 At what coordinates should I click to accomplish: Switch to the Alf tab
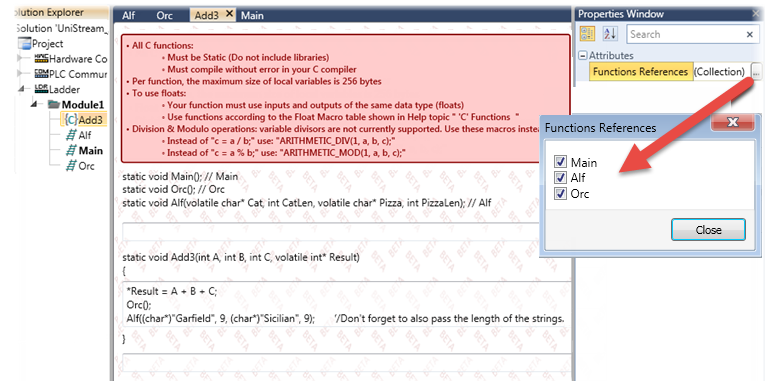pos(129,15)
